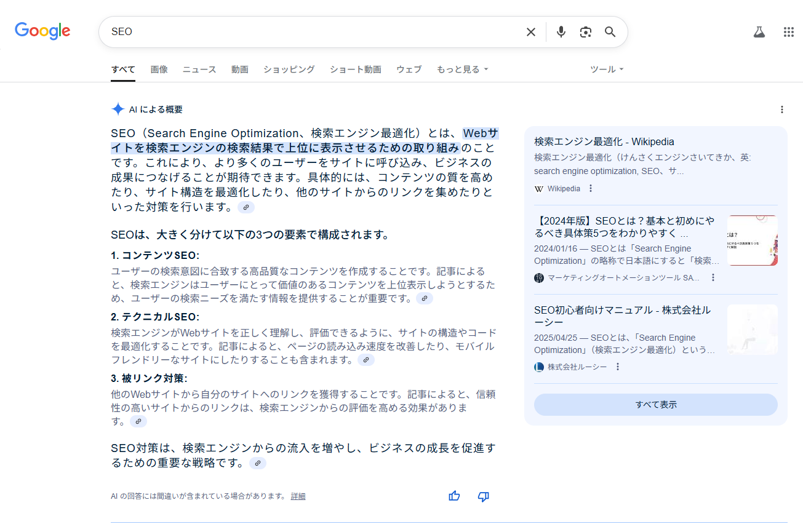Select the すべて tab

click(123, 69)
